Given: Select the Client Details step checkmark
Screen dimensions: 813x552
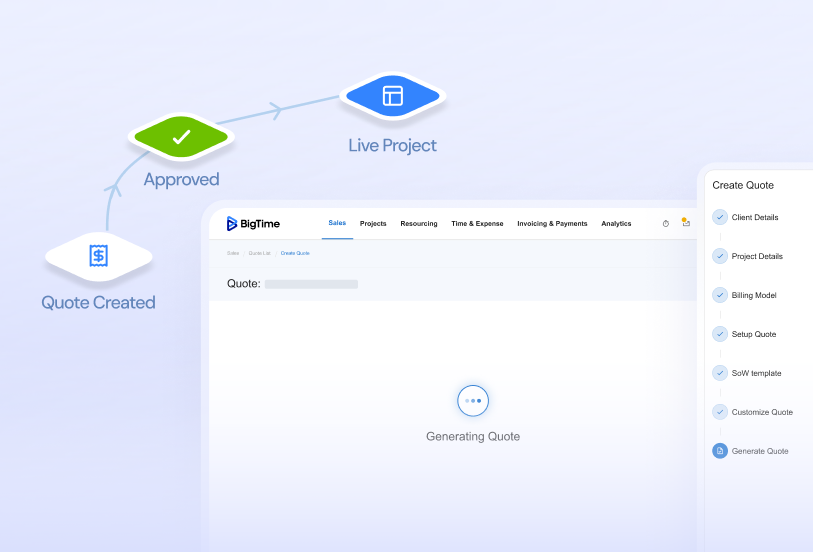Looking at the screenshot, I should [x=720, y=217].
